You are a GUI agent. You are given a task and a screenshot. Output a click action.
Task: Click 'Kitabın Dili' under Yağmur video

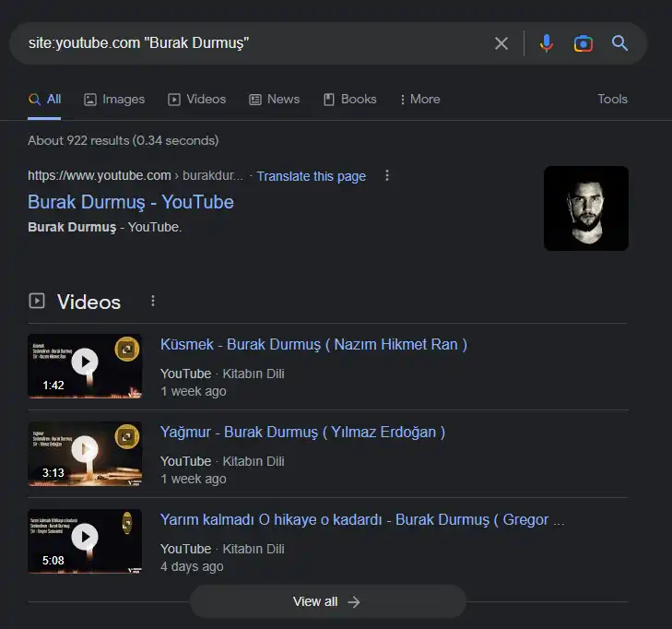pyautogui.click(x=253, y=461)
